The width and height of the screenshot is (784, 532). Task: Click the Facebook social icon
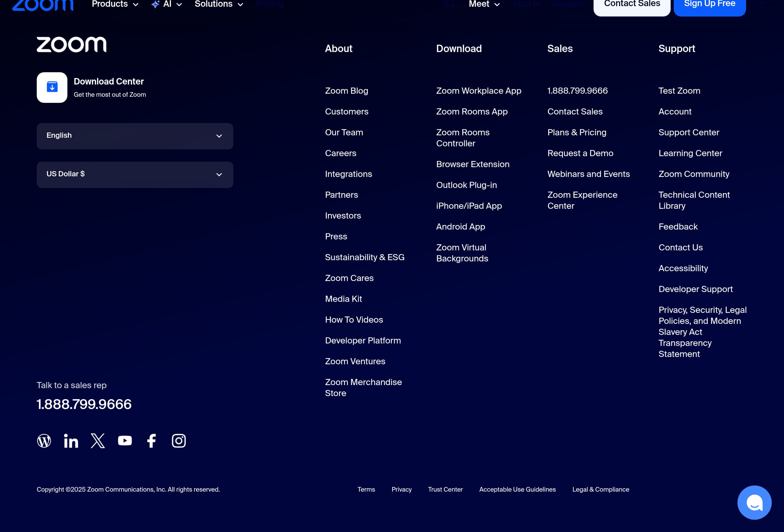152,441
